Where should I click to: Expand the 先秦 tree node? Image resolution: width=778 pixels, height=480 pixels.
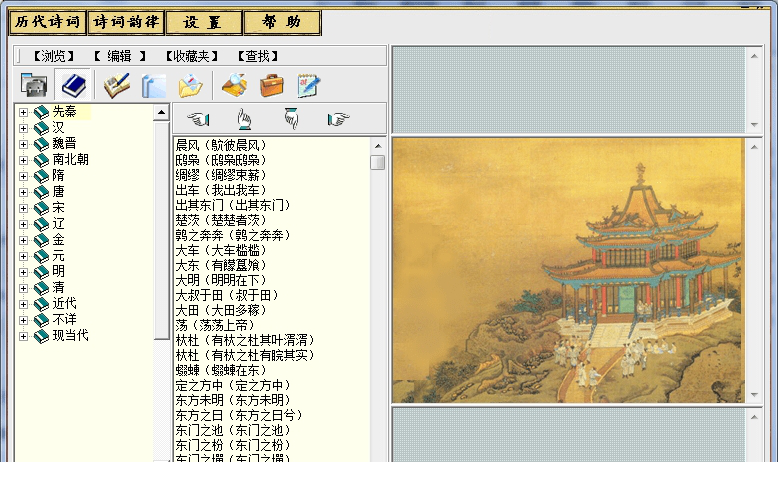click(23, 113)
